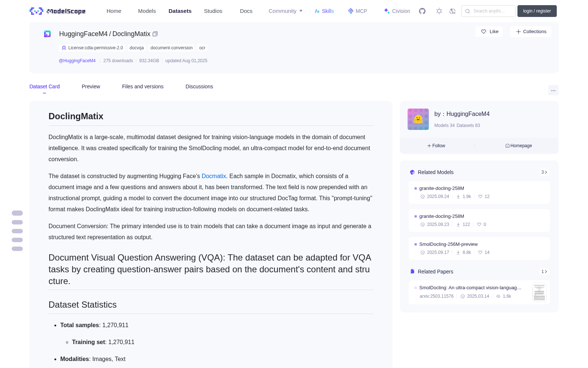Screen dimensions: 588x368
Task: Like this dataset
Action: (x=489, y=32)
